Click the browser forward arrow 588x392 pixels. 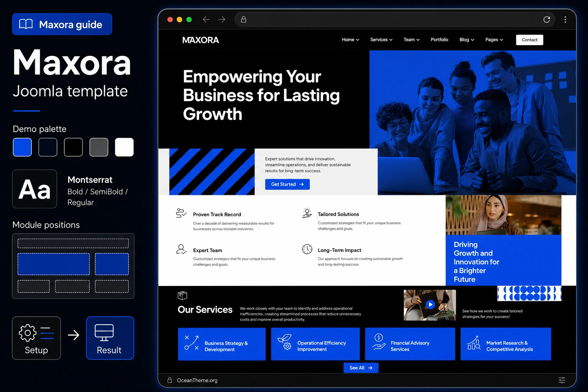(222, 20)
